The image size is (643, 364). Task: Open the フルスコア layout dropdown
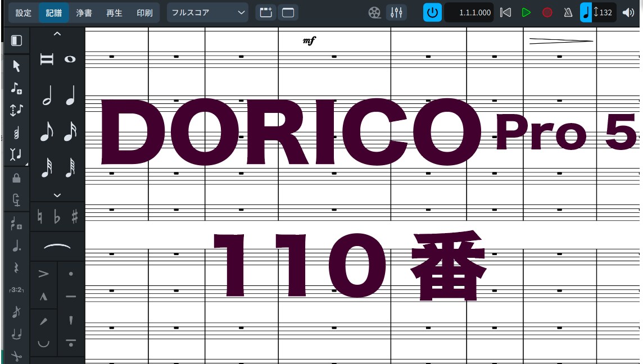207,13
